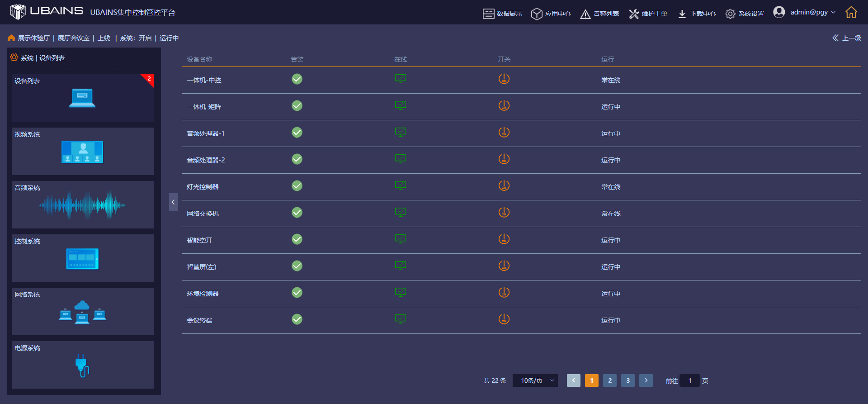This screenshot has height=404, width=868.
Task: Open the 数据展示 data display icon
Action: [x=488, y=14]
